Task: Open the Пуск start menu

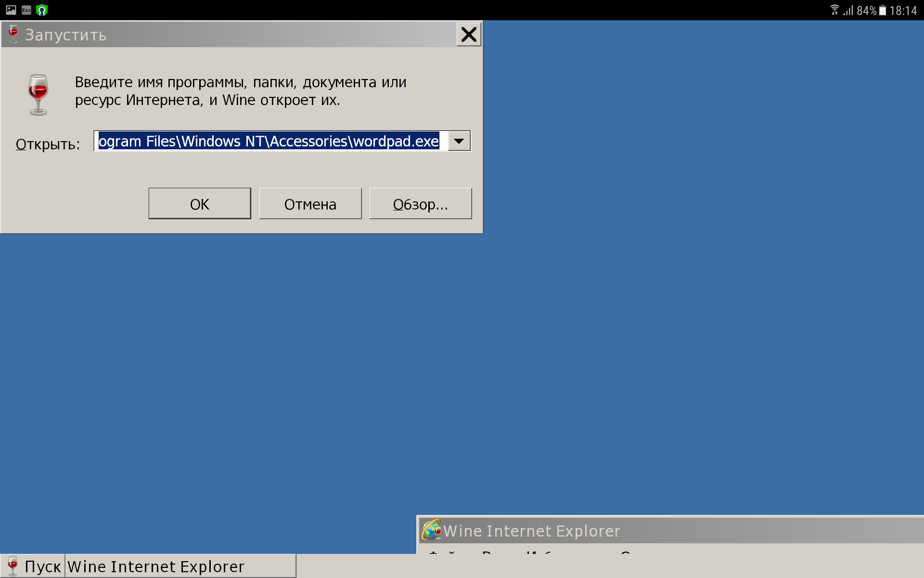Action: point(33,566)
